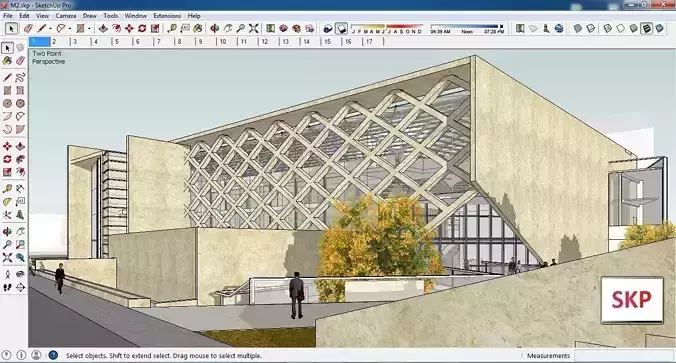Open 3D Warehouse get models icon
Image resolution: width=676 pixels, height=363 pixels.
[283, 28]
